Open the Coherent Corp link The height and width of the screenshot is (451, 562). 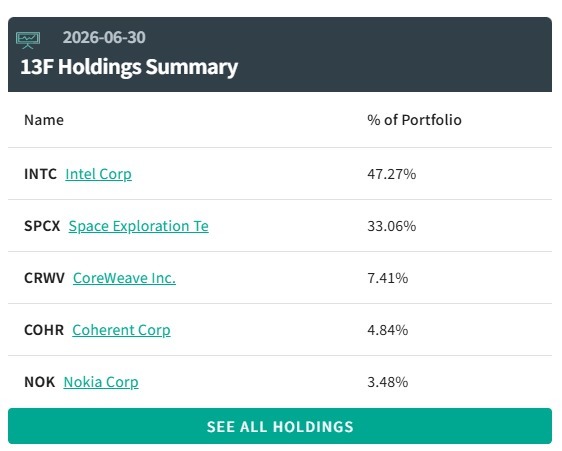coord(122,330)
